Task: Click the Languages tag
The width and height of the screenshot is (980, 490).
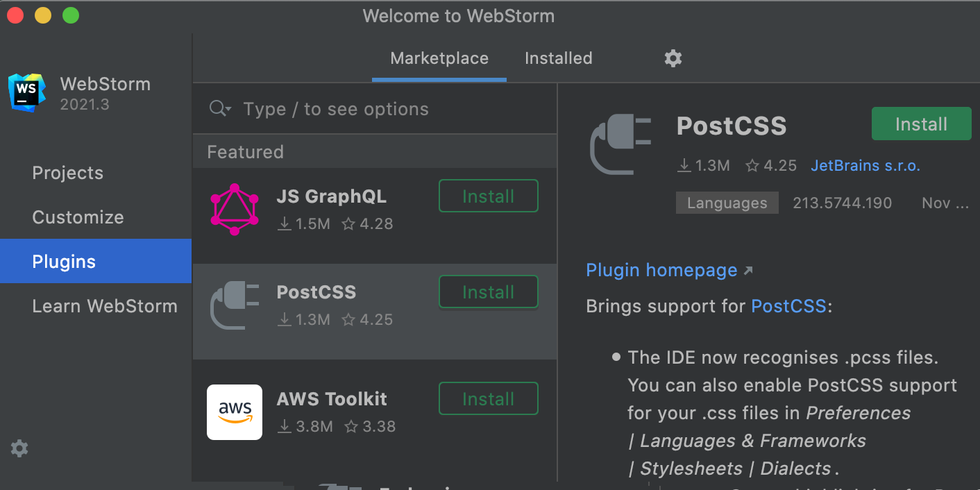Action: coord(727,203)
